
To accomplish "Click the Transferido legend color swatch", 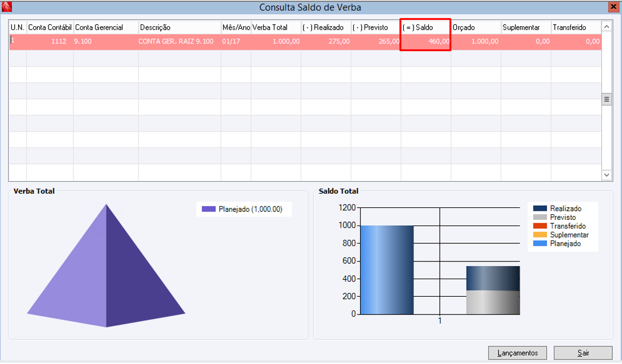I will [x=540, y=226].
